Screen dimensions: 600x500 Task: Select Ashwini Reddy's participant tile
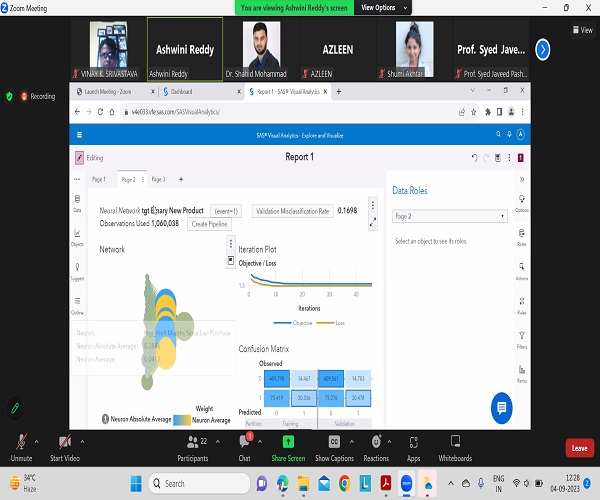(x=185, y=49)
